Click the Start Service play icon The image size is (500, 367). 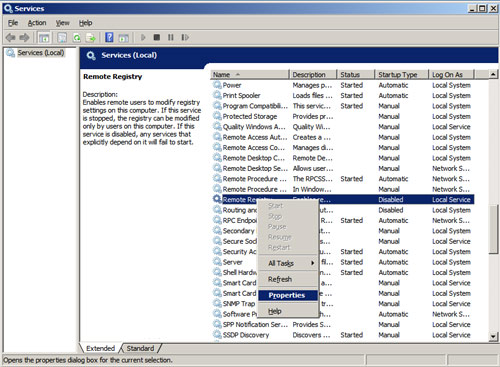pos(143,37)
